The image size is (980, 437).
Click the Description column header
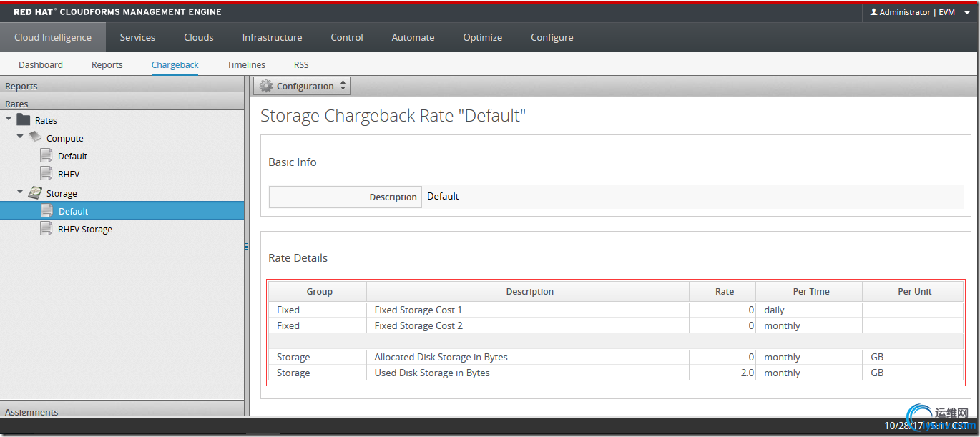[529, 291]
